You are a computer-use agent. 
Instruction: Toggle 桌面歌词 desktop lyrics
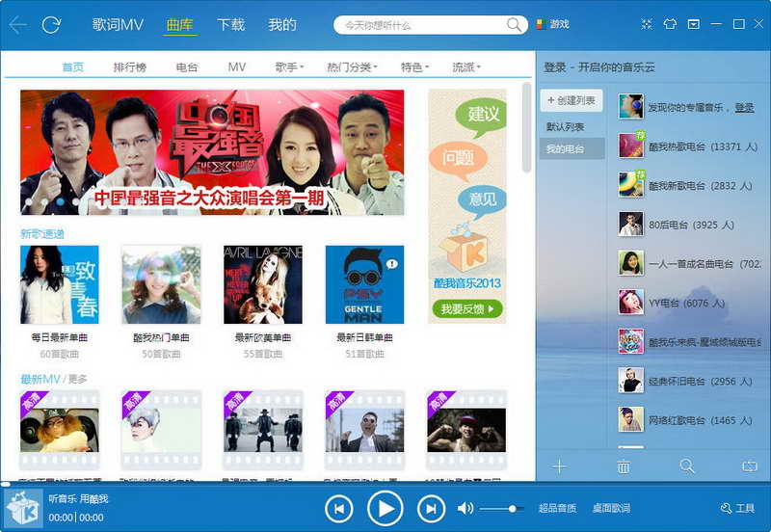point(611,509)
